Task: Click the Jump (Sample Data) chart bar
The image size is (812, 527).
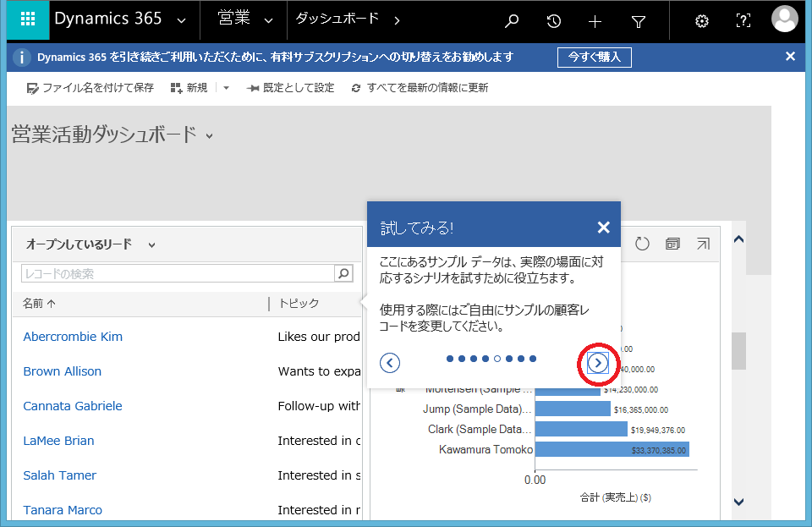Action: [x=573, y=409]
